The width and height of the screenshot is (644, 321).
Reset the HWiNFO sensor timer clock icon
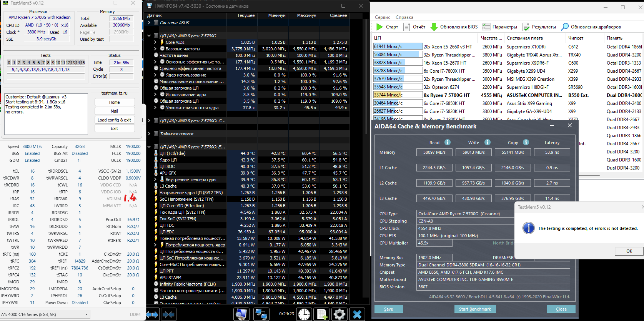pyautogui.click(x=304, y=314)
